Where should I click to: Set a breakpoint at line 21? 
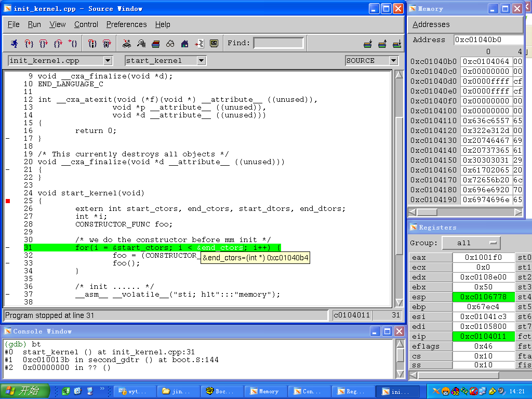[8, 170]
